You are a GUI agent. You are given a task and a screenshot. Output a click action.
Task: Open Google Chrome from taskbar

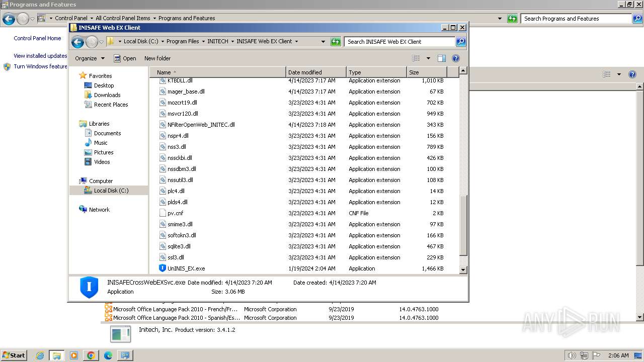(91, 355)
